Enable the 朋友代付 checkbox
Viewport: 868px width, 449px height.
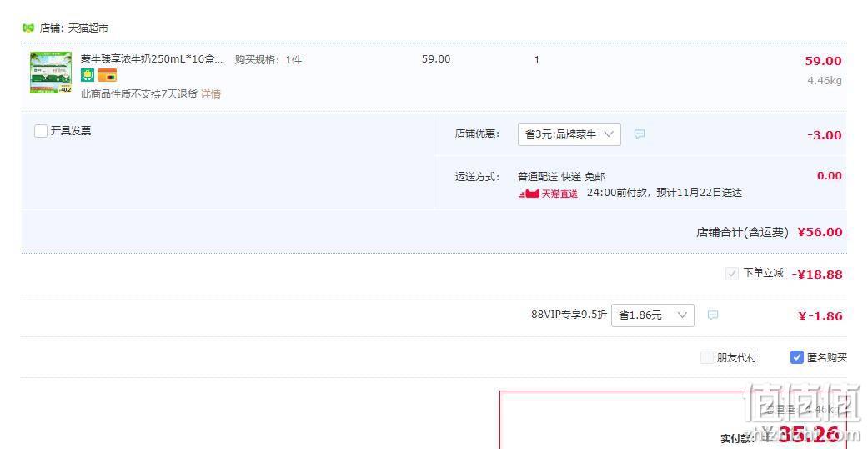pyautogui.click(x=707, y=357)
